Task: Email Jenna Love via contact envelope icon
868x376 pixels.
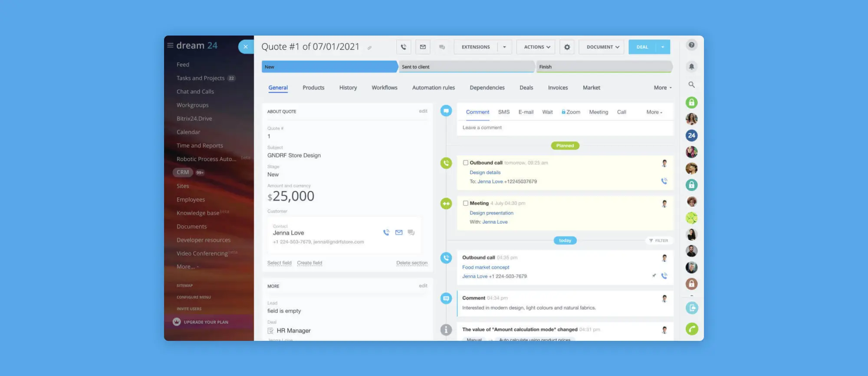Action: pyautogui.click(x=399, y=232)
